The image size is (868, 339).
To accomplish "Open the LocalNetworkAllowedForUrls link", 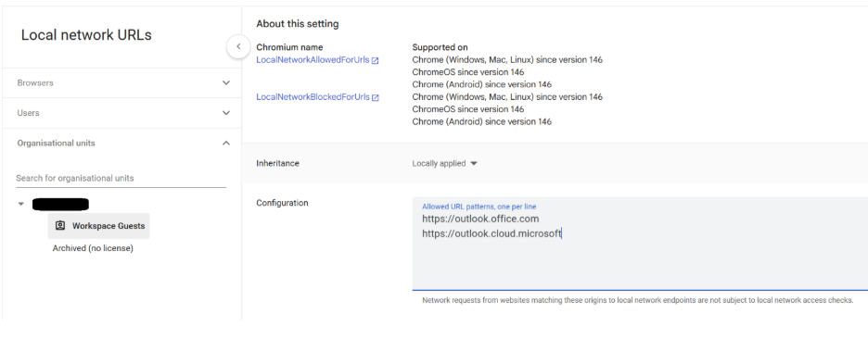I will click(x=313, y=59).
